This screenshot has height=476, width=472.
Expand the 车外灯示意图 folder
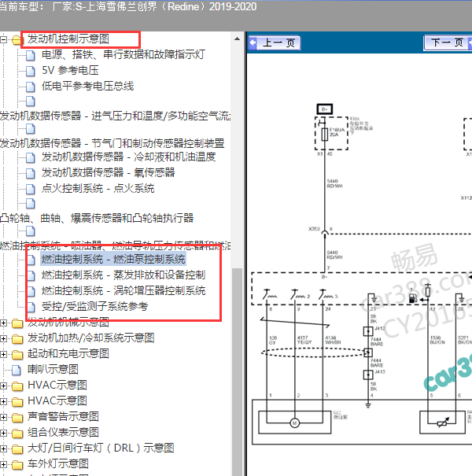coord(3,465)
